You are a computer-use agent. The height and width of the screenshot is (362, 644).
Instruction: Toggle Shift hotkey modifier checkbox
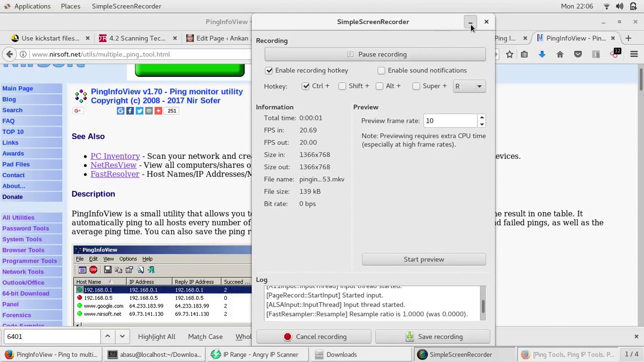tap(342, 86)
